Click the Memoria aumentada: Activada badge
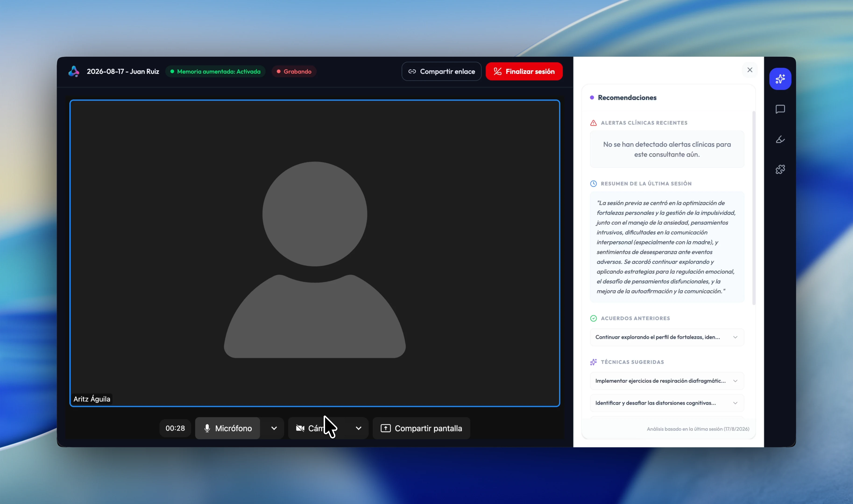 (216, 71)
